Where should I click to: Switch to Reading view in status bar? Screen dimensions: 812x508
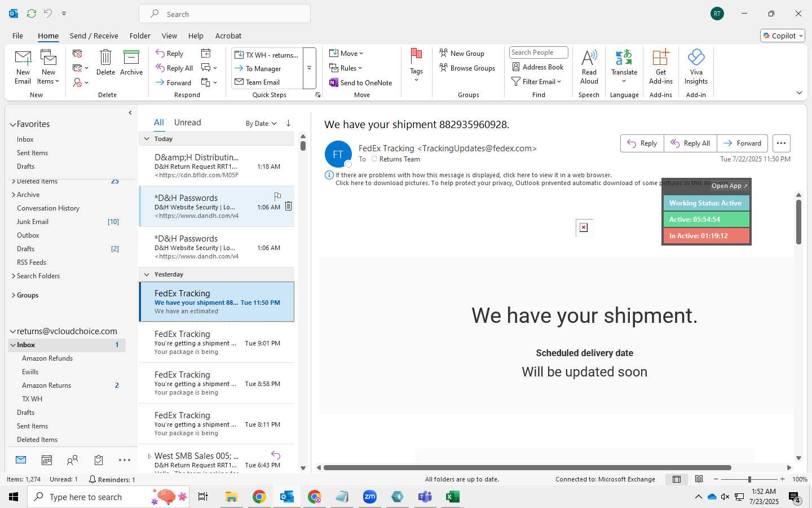click(699, 479)
